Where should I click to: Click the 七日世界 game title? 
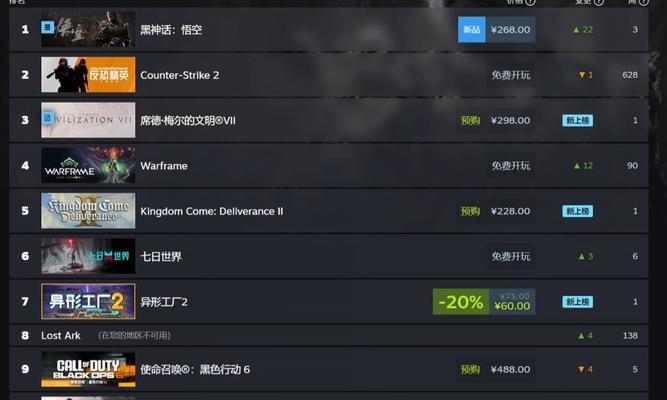pos(161,257)
